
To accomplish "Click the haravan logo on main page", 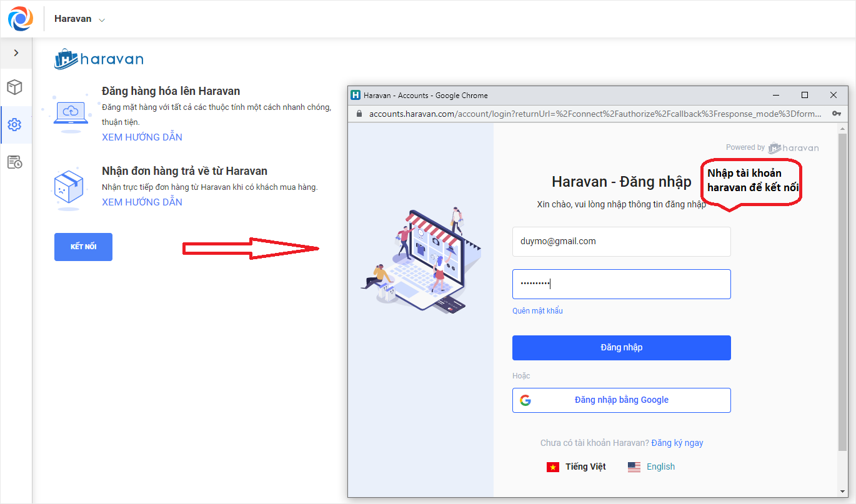I will [99, 59].
